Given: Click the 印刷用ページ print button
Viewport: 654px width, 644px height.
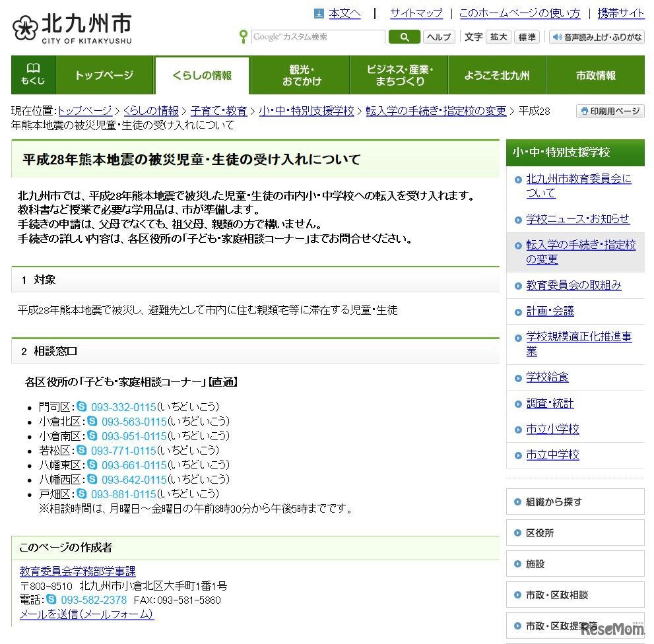Looking at the screenshot, I should pos(610,111).
